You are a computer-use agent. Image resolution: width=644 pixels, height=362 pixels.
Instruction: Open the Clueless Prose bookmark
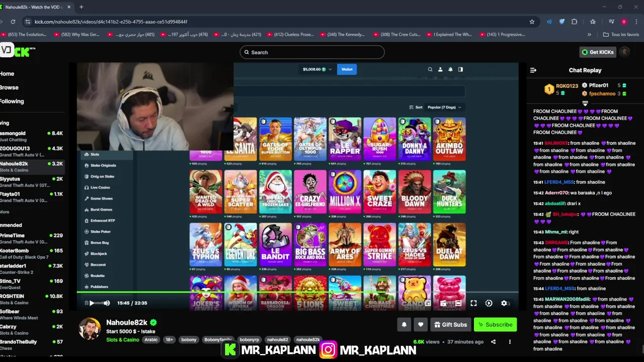click(x=291, y=35)
